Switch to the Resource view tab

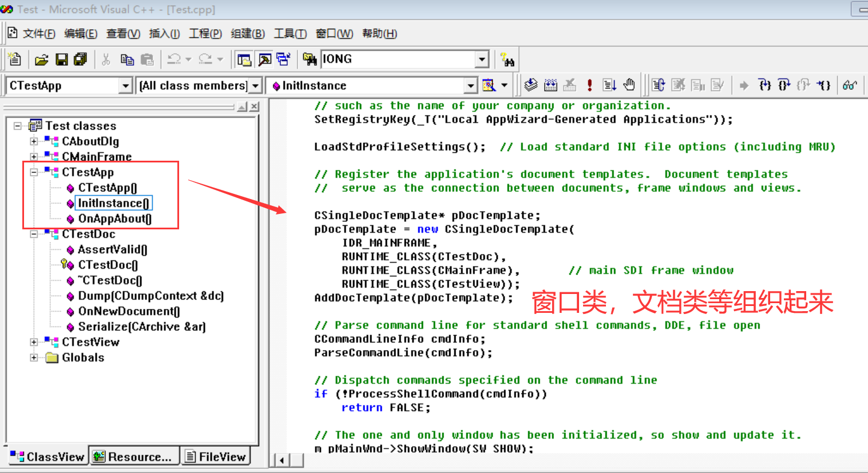pos(133,456)
